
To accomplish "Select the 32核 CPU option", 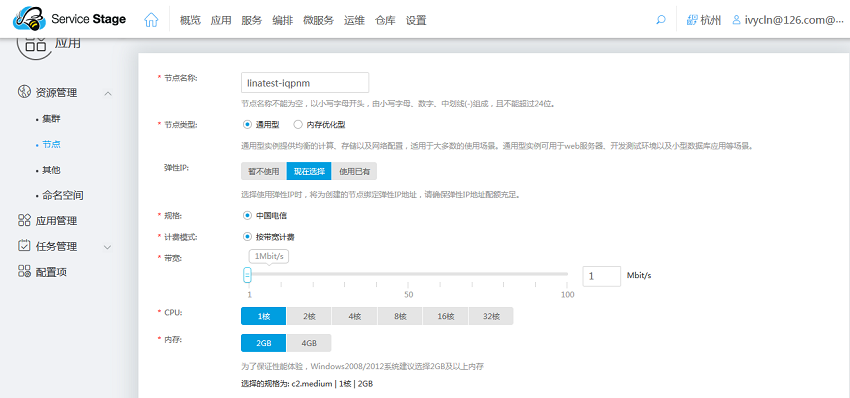I will tap(491, 316).
